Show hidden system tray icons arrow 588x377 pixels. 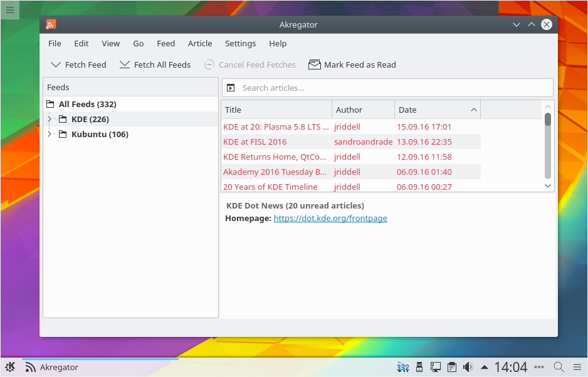[x=485, y=367]
